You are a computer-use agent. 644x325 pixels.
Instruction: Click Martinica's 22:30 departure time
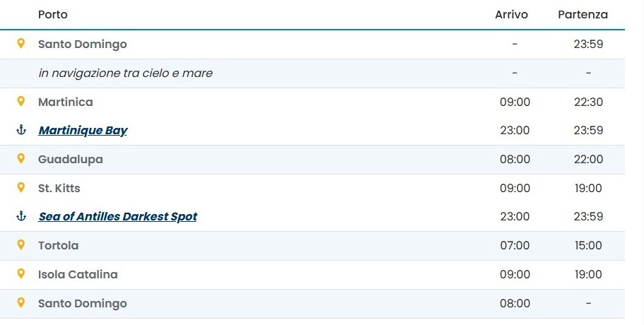(588, 102)
